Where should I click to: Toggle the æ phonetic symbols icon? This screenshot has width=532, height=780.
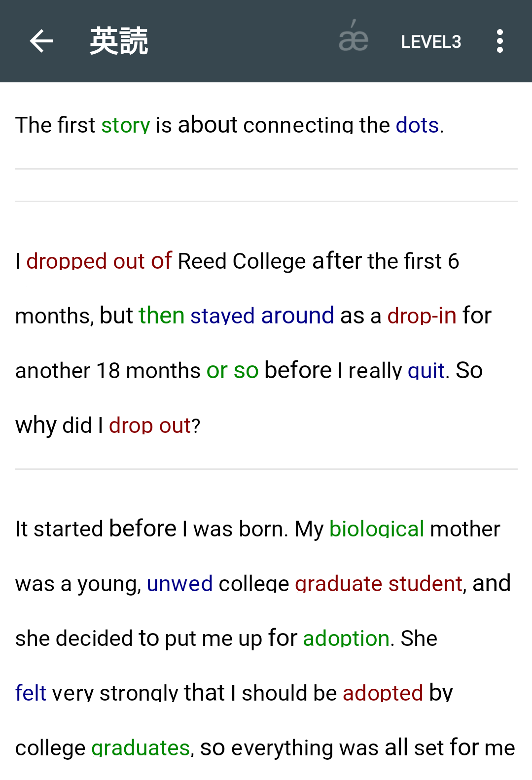(354, 36)
